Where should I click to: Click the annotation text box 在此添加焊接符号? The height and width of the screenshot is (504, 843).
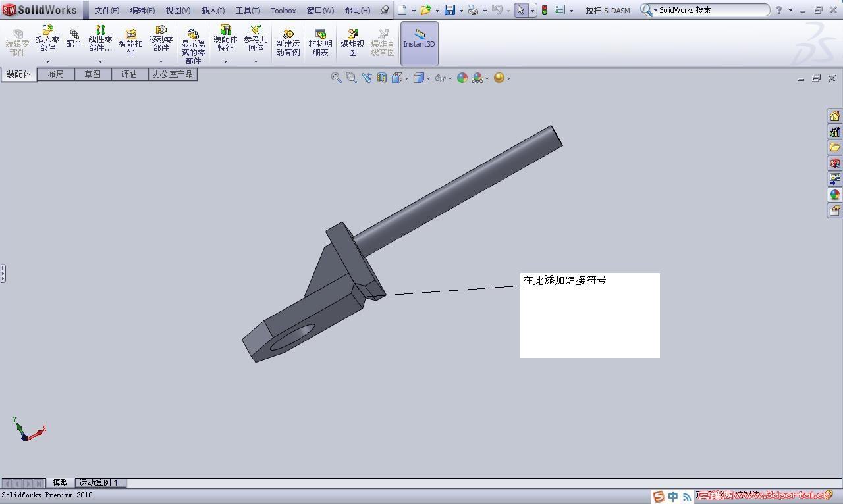point(590,315)
